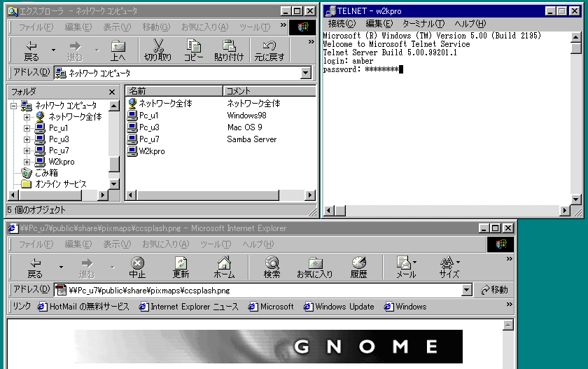Open the Internet Explorer address dropdown arrow

pos(466,290)
